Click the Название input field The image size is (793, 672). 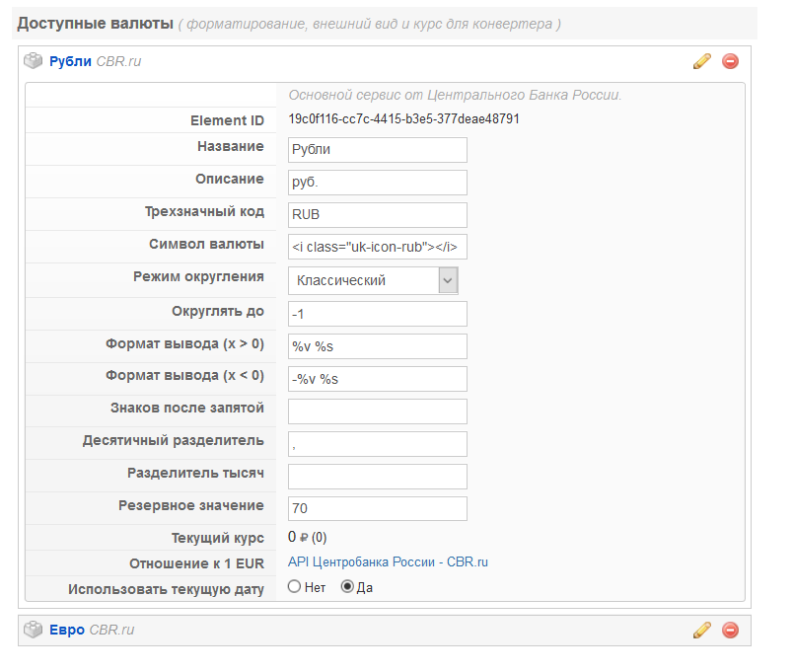[x=377, y=150]
